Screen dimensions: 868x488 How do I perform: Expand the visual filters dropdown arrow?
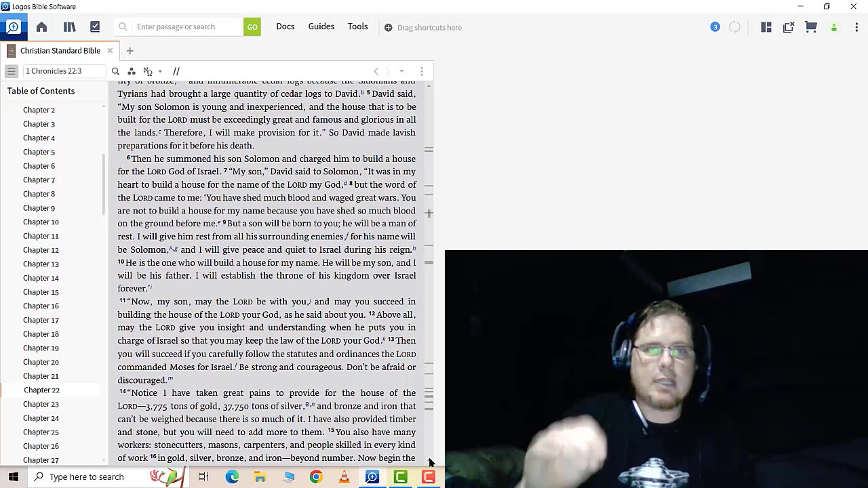coord(160,71)
